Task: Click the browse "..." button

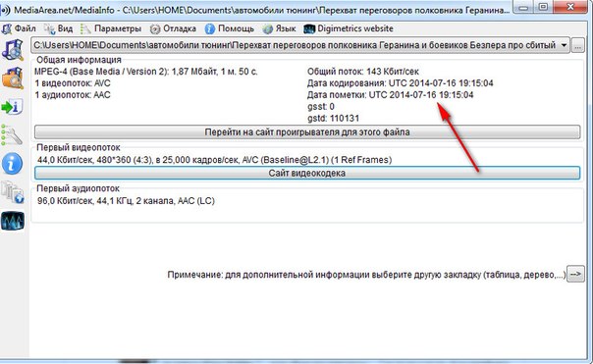Action: point(577,45)
